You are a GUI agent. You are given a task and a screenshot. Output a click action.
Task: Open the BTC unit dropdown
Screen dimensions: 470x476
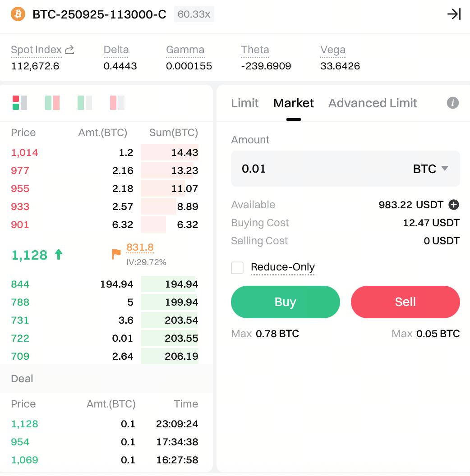point(430,169)
